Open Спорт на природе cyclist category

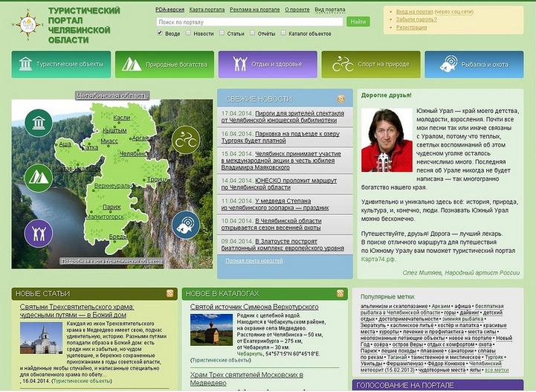371,64
